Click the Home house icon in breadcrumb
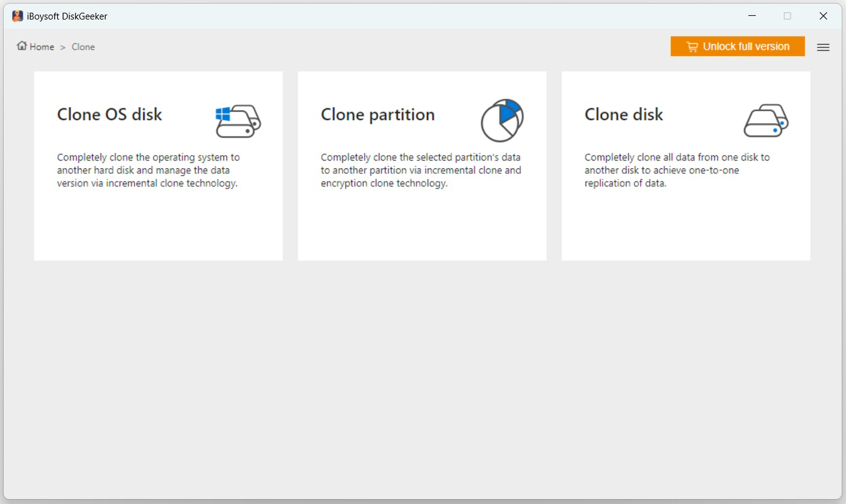Image resolution: width=846 pixels, height=504 pixels. pos(22,46)
